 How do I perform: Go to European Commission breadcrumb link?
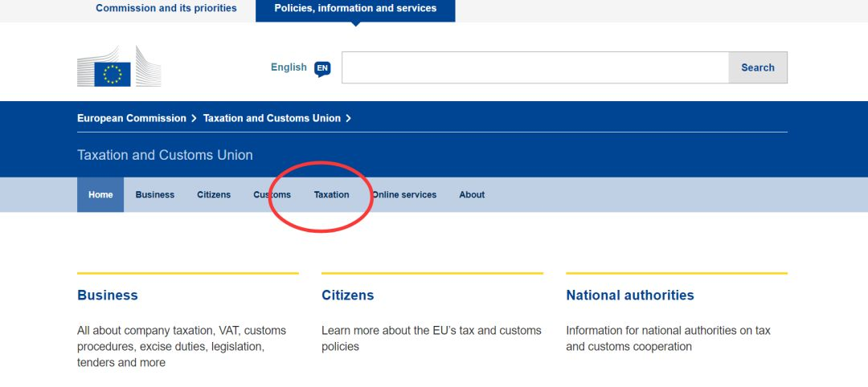point(132,118)
